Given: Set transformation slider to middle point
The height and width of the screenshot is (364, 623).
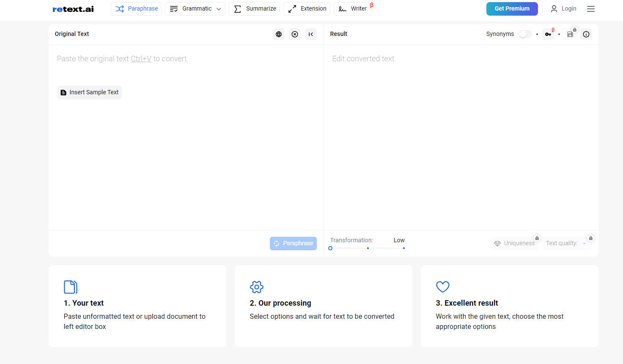Looking at the screenshot, I should (368, 248).
